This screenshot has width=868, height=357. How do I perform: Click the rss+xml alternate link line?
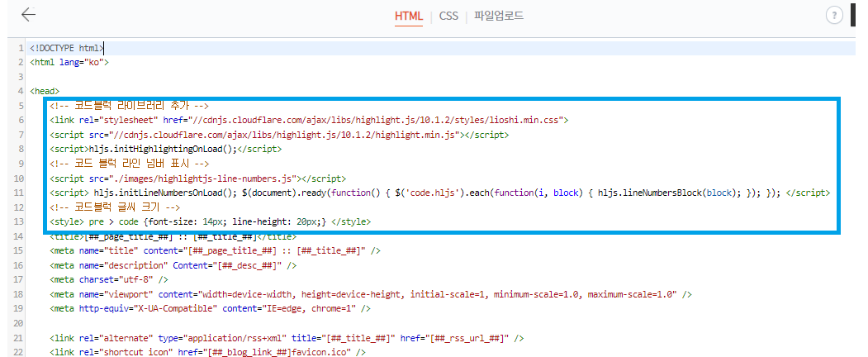pos(287,338)
